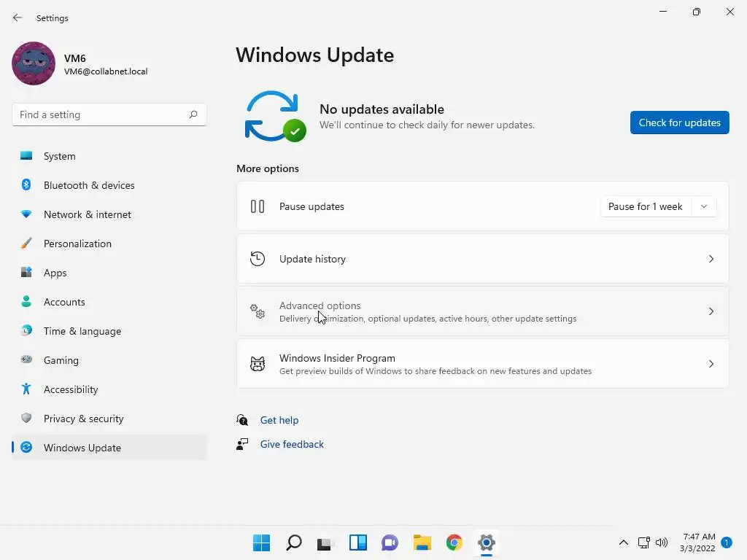Viewport: 747px width, 560px height.
Task: Select the Windows Update sidebar icon
Action: (x=26, y=447)
